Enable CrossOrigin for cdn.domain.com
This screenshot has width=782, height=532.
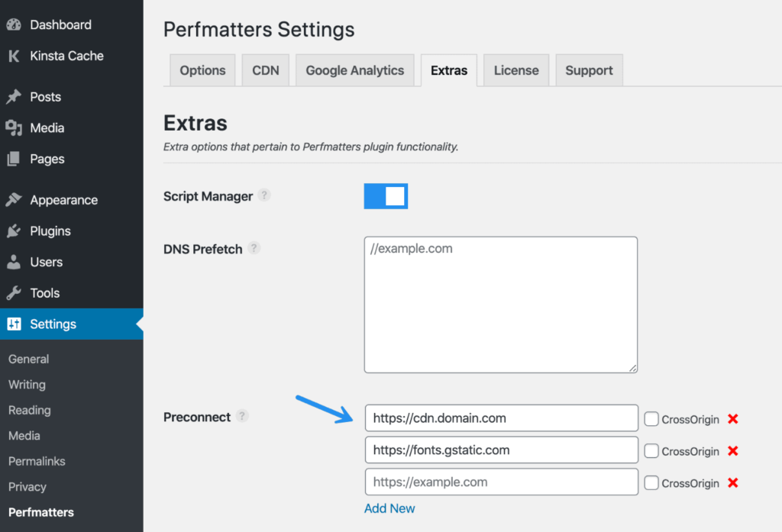point(652,419)
